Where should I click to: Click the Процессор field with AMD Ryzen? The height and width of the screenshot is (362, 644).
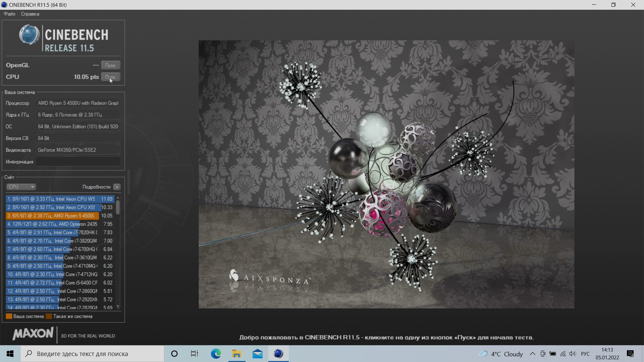78,103
